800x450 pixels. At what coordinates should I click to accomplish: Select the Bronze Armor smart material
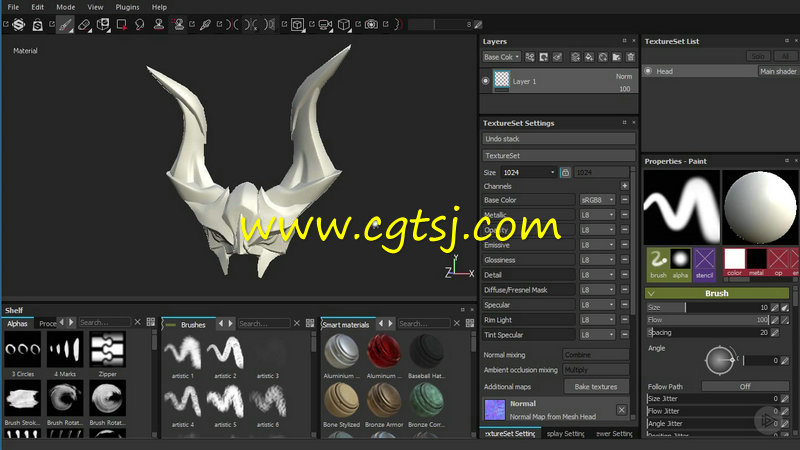384,404
